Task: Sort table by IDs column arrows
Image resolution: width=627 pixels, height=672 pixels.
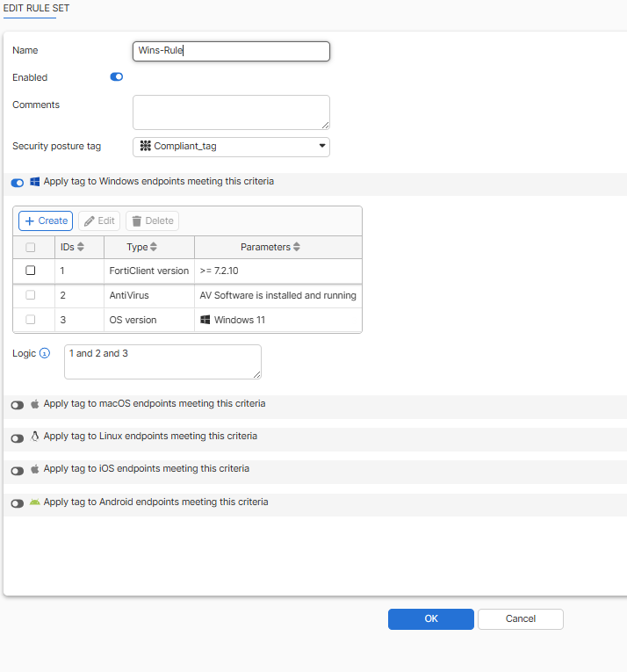Action: click(x=82, y=248)
